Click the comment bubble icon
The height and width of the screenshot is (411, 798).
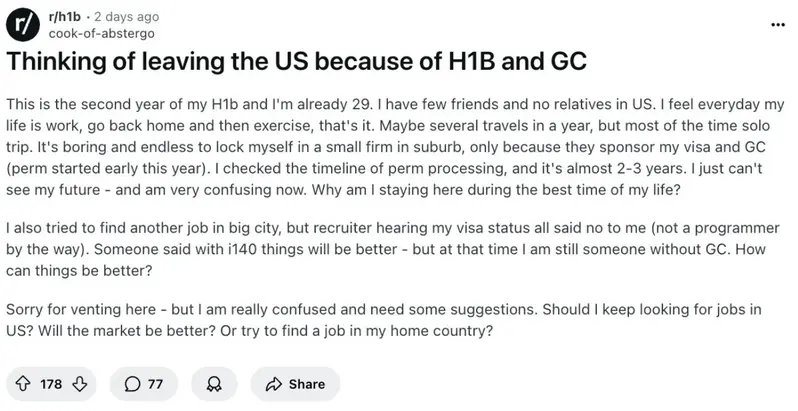pos(132,384)
